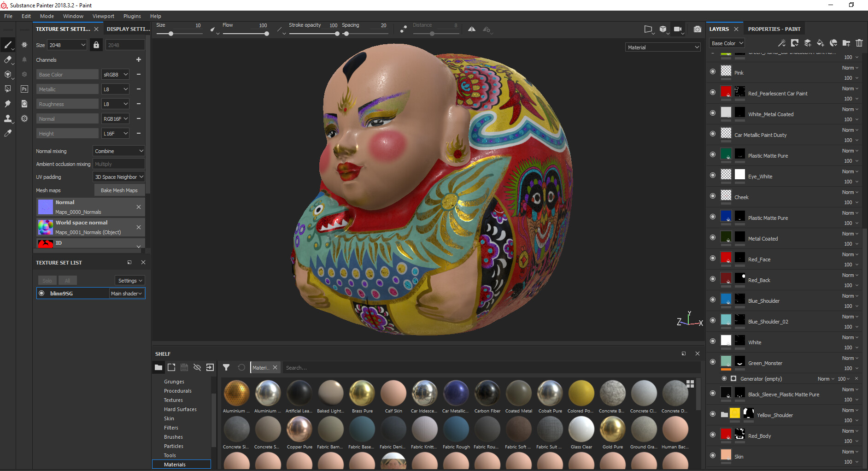
Task: Open the Mode menu
Action: (x=47, y=16)
